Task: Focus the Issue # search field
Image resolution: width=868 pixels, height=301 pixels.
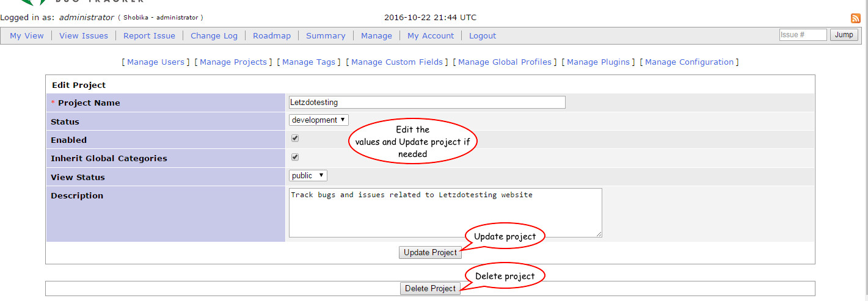Action: [803, 35]
